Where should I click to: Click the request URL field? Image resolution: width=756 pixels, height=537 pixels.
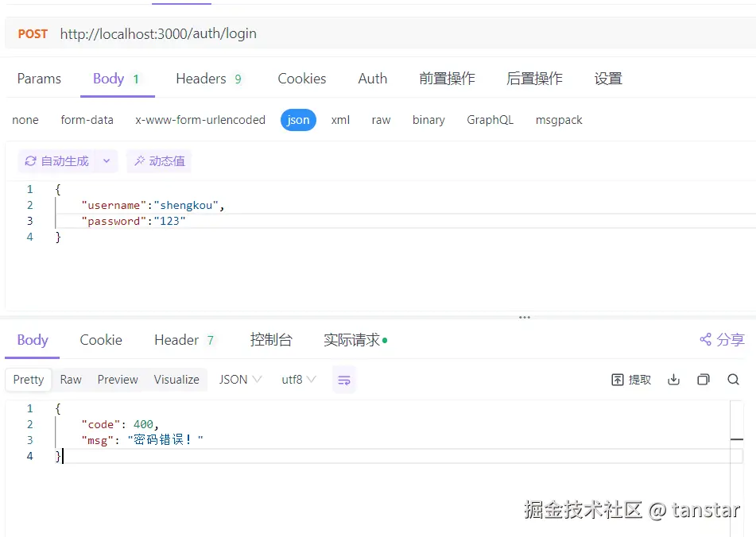click(158, 33)
